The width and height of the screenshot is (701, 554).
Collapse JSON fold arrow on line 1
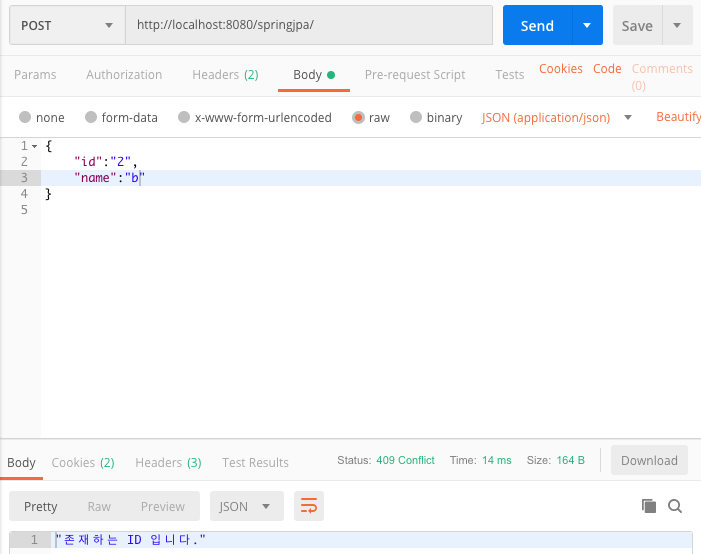[34, 146]
